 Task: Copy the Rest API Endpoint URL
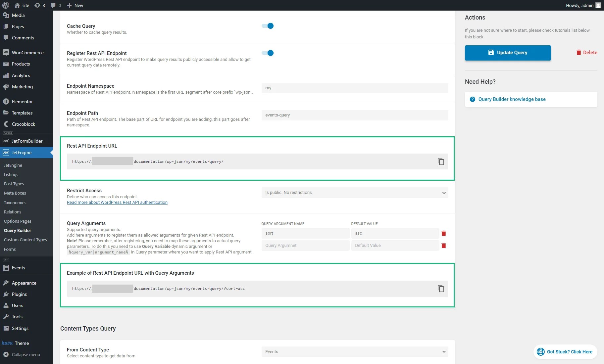pyautogui.click(x=441, y=161)
